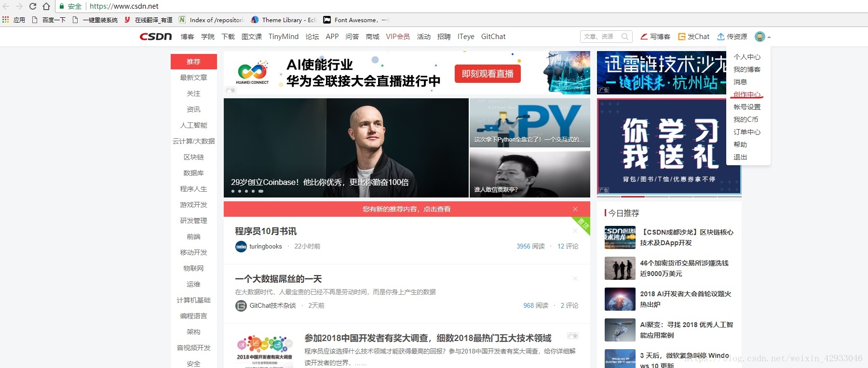
Task: Open the 一键重装系统 bookmark
Action: click(x=95, y=20)
